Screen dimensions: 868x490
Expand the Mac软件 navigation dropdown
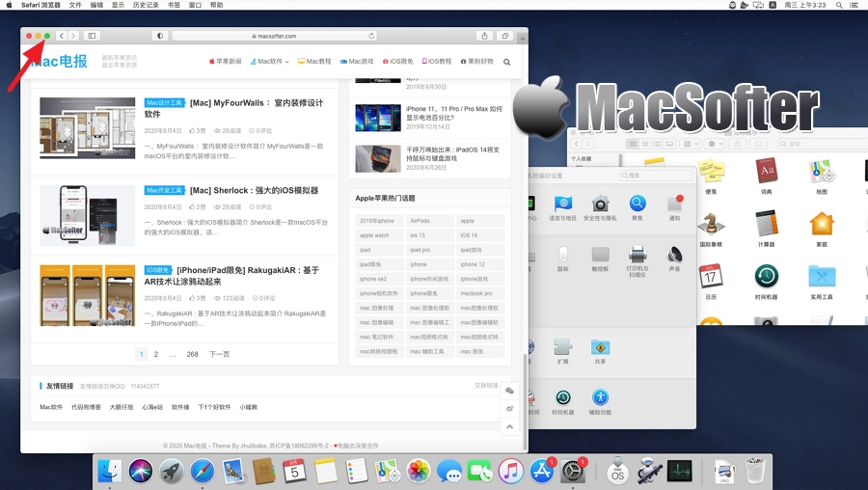[x=270, y=62]
